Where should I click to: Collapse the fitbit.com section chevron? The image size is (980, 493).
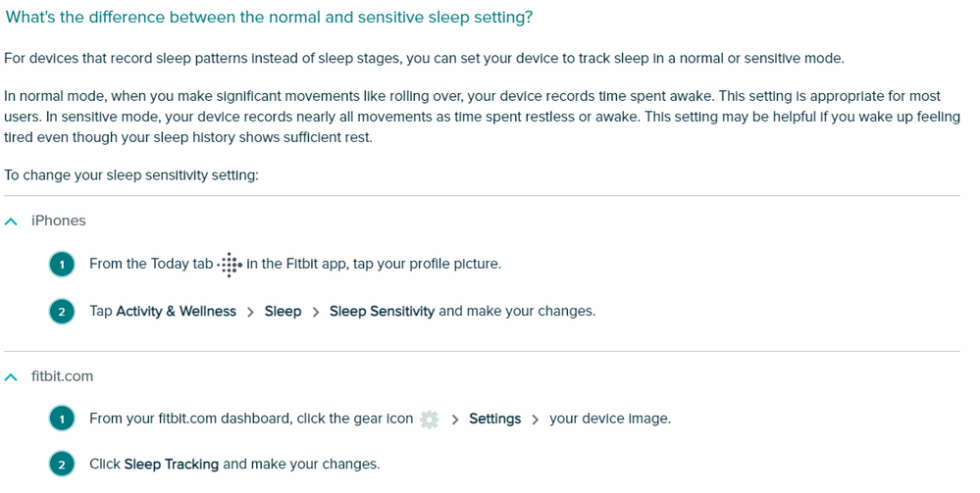click(x=11, y=376)
